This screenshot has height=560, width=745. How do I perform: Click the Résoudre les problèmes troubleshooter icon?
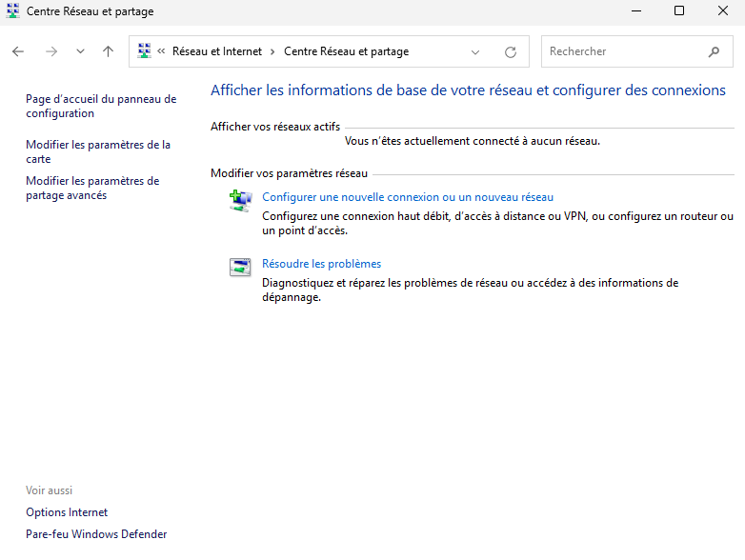(239, 268)
